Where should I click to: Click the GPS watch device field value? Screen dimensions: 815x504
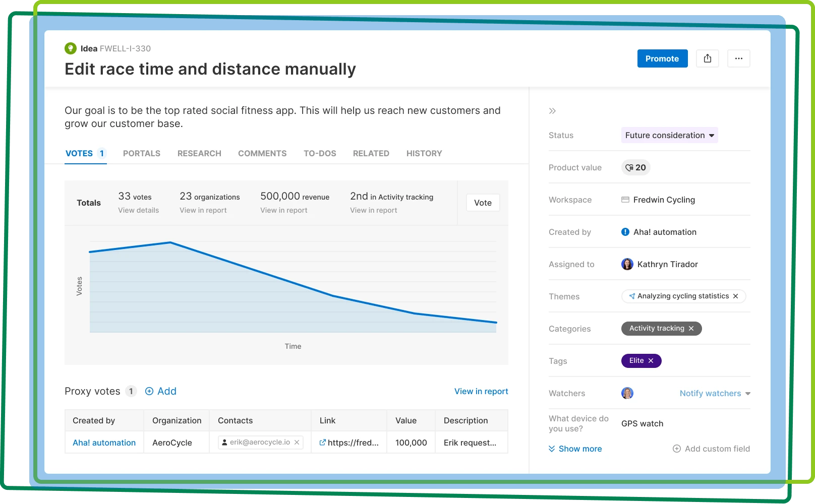point(643,423)
